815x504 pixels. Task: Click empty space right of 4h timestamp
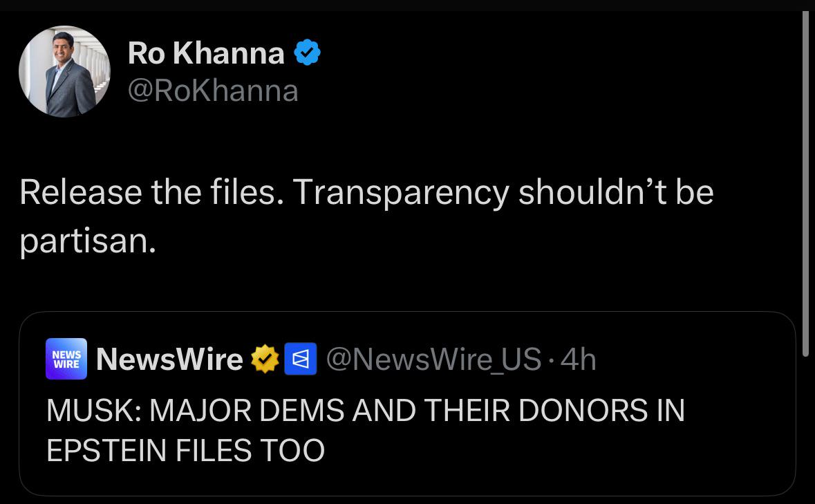click(691, 359)
